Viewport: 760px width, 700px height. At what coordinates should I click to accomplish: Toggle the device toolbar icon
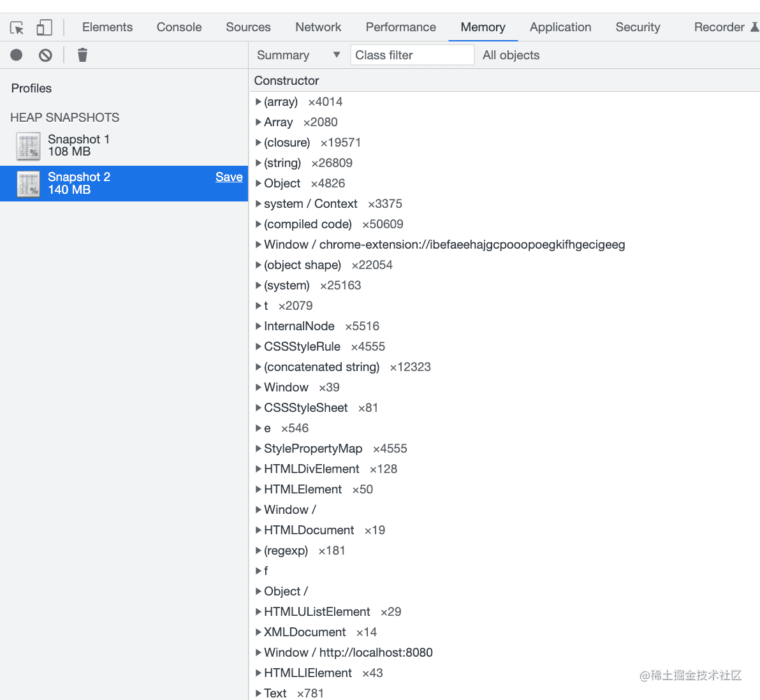coord(44,27)
